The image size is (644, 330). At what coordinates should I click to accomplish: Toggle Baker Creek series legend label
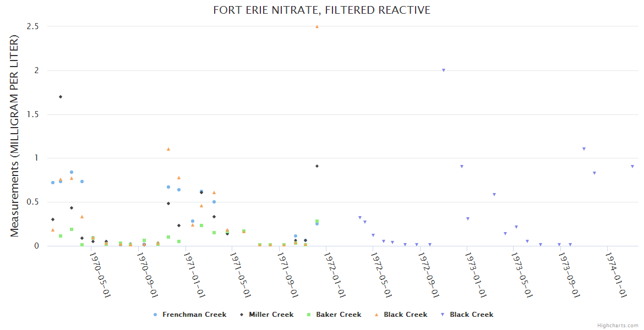[339, 315]
